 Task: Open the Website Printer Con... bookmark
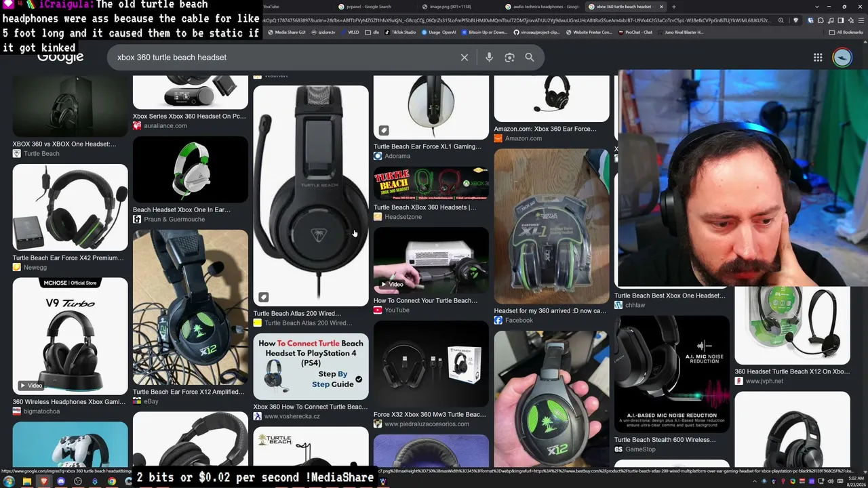pos(589,32)
